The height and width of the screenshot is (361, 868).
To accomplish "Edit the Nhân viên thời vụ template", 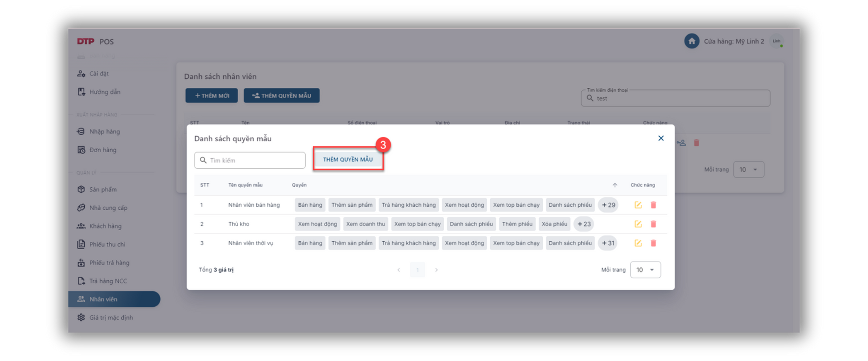I will pos(638,243).
